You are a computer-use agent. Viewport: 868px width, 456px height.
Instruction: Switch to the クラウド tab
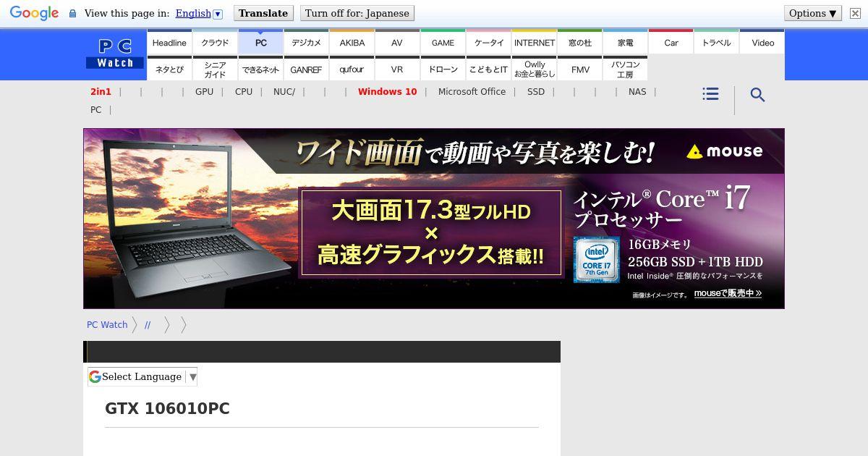pyautogui.click(x=215, y=42)
